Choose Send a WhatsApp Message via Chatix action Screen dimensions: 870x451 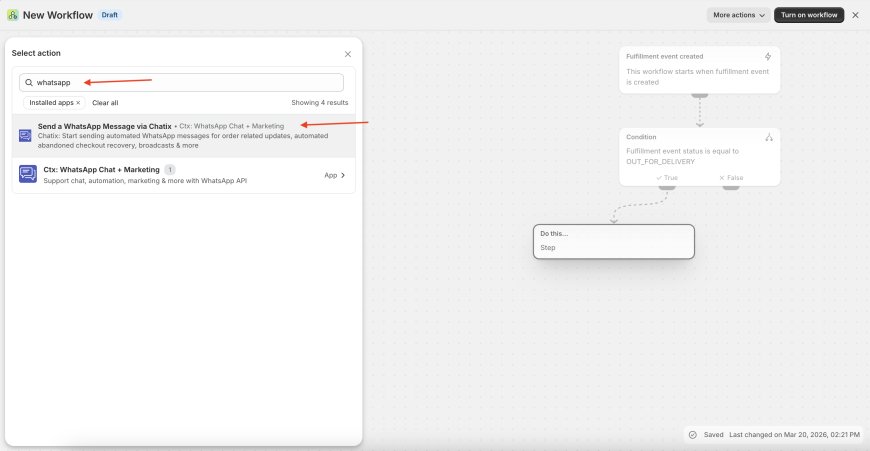[x=105, y=126]
